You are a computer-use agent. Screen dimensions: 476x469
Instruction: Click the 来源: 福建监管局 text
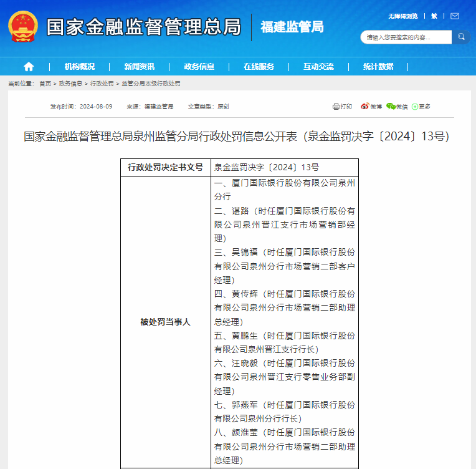pyautogui.click(x=150, y=107)
